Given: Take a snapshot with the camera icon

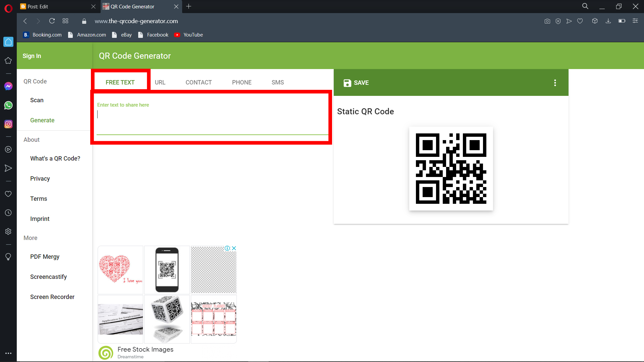Looking at the screenshot, I should click(547, 21).
